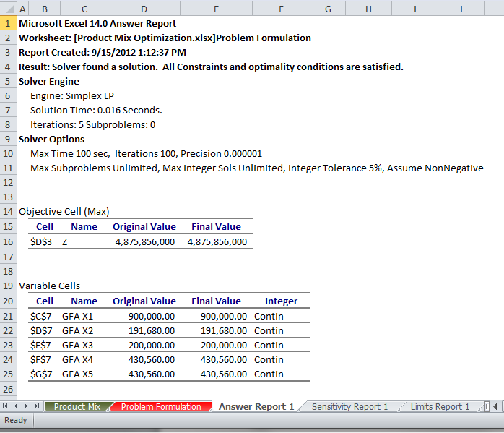Viewport: 504px width, 433px height.
Task: Select the 'Engine: Simplex LP' cell
Action: 72,95
